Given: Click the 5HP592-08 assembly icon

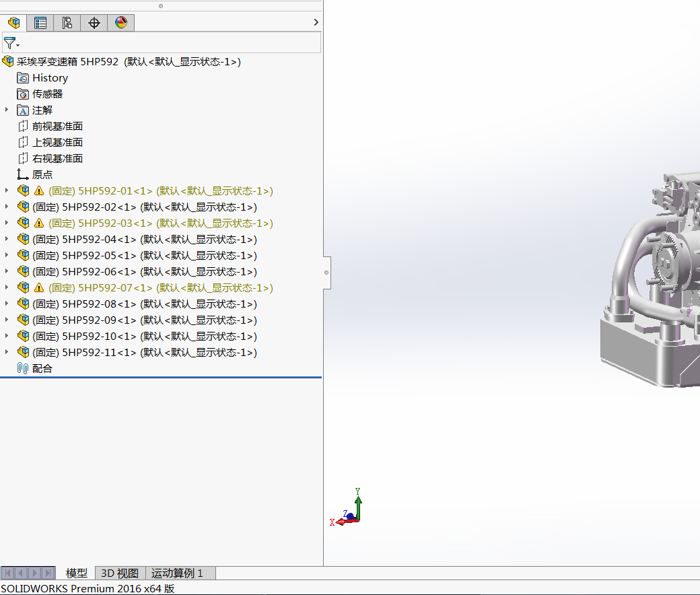Looking at the screenshot, I should coord(23,304).
